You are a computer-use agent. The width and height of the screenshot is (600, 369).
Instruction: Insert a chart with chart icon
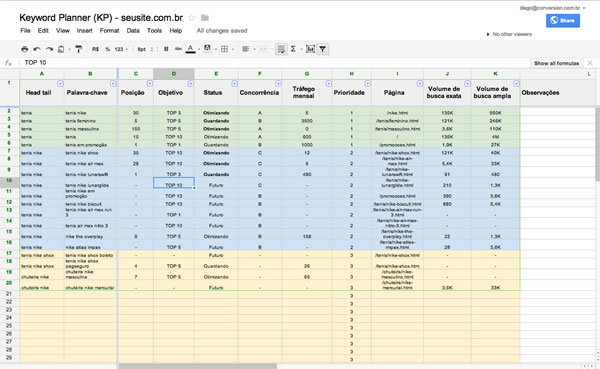(x=310, y=49)
